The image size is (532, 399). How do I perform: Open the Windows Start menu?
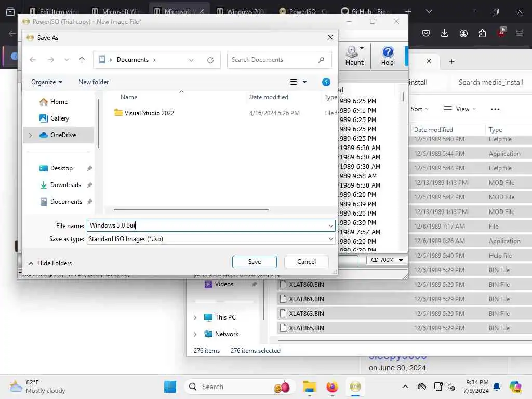click(x=170, y=387)
